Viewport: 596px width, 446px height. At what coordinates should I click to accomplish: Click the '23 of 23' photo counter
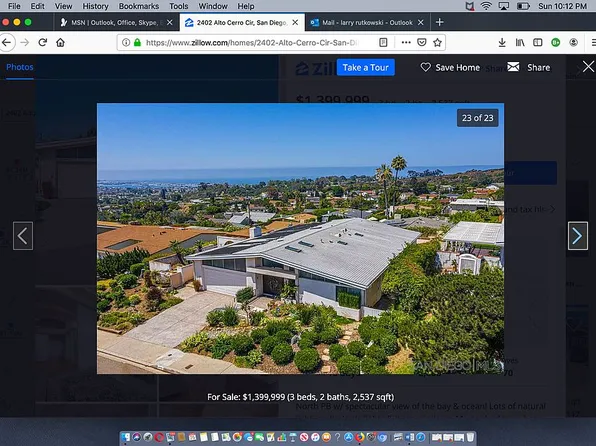tap(477, 118)
